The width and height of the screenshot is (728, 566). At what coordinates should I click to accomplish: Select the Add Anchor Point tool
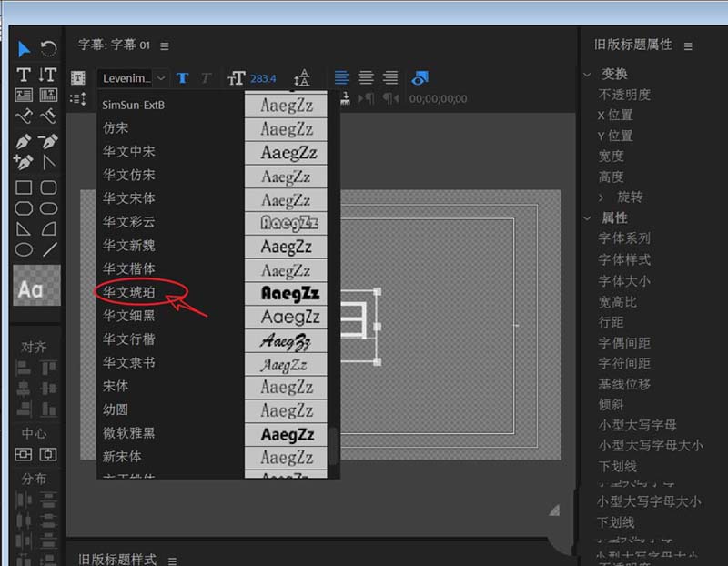click(x=24, y=162)
